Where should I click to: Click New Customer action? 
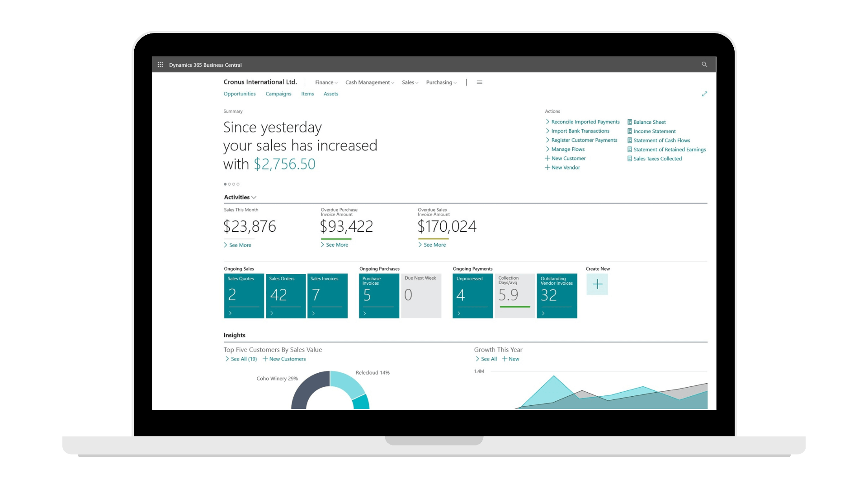point(565,159)
